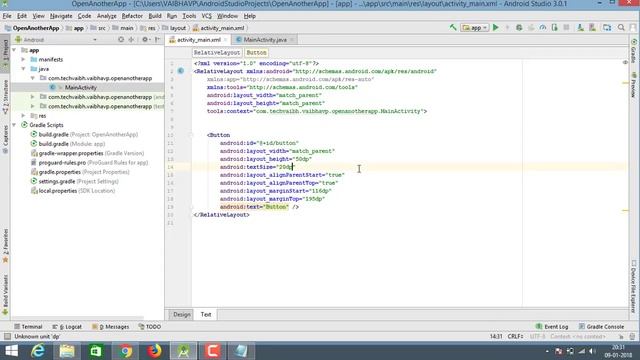Screen dimensions: 640x360
Task: Open the Messages tool window
Action: (x=110, y=327)
